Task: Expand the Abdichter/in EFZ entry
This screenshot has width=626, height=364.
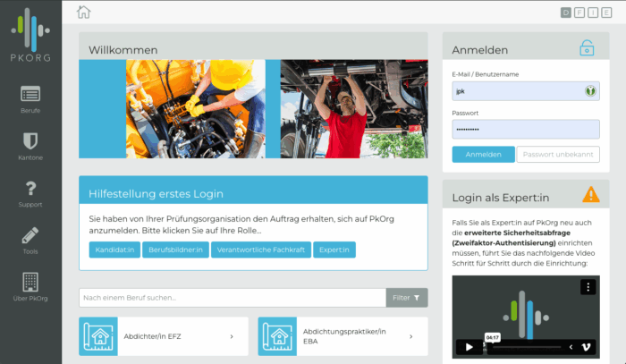Action: [x=232, y=336]
